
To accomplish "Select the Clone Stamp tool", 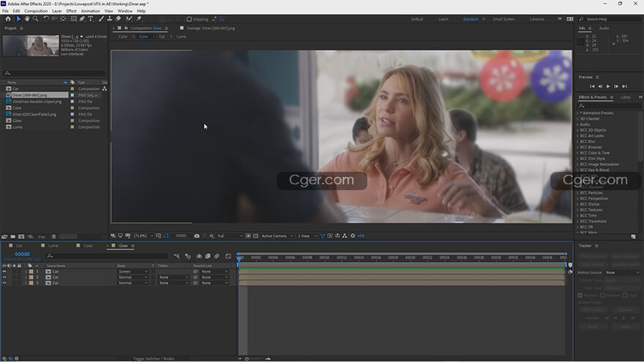I will pyautogui.click(x=110, y=19).
